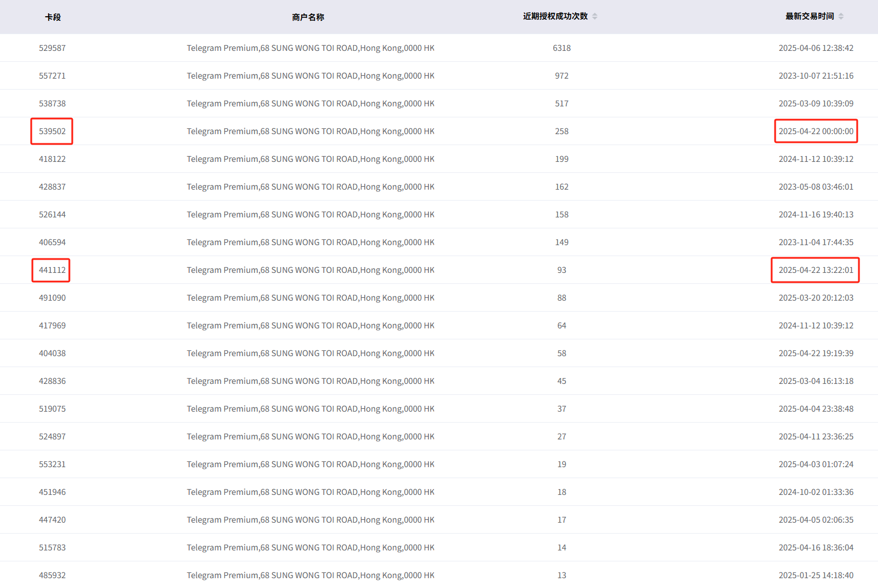The width and height of the screenshot is (878, 588).
Task: Select card segment 485932
Action: pyautogui.click(x=52, y=575)
